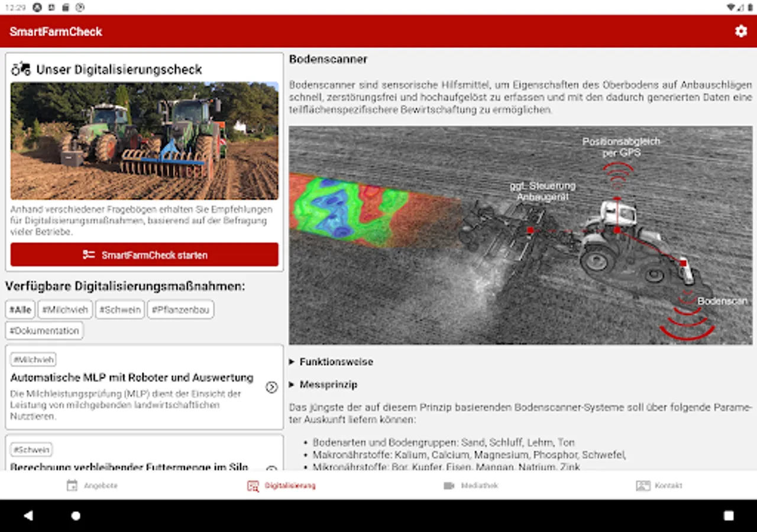This screenshot has width=757, height=532.
Task: Switch to the Kontakt tab
Action: coord(659,485)
